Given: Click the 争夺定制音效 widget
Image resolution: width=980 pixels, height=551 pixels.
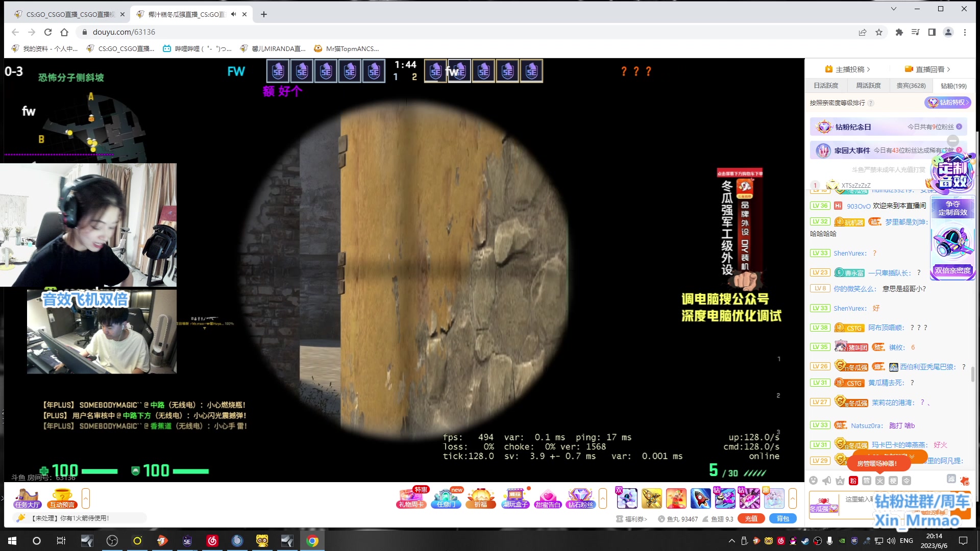Looking at the screenshot, I should (952, 208).
